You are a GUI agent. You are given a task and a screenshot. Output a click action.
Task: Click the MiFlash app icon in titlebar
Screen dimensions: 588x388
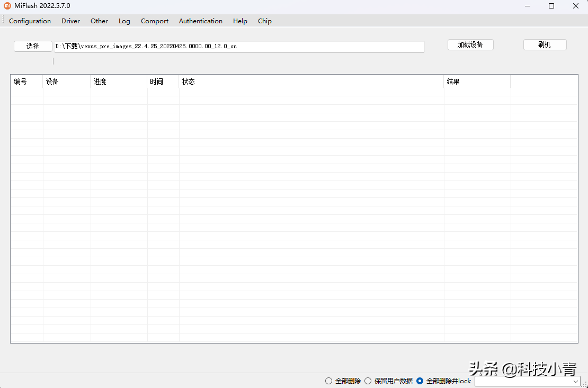pyautogui.click(x=6, y=6)
